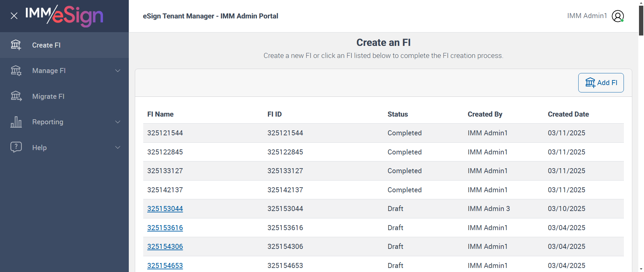Close the sidebar with the X icon
Viewport: 644px width, 272px height.
tap(14, 16)
